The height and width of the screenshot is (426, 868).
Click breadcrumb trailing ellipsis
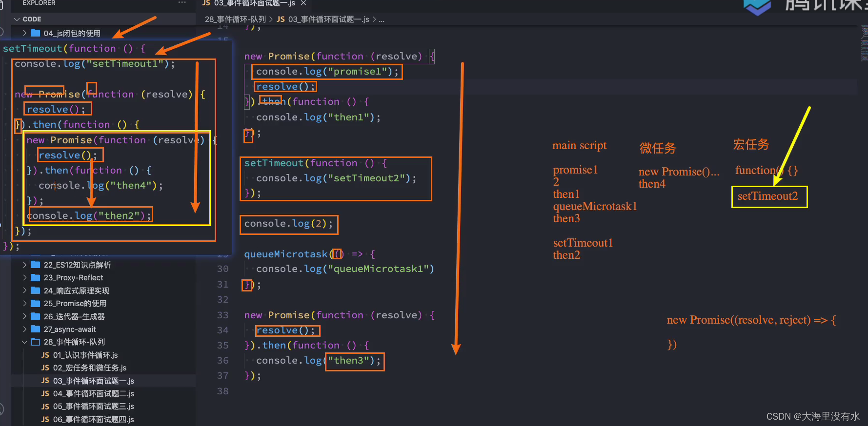382,19
